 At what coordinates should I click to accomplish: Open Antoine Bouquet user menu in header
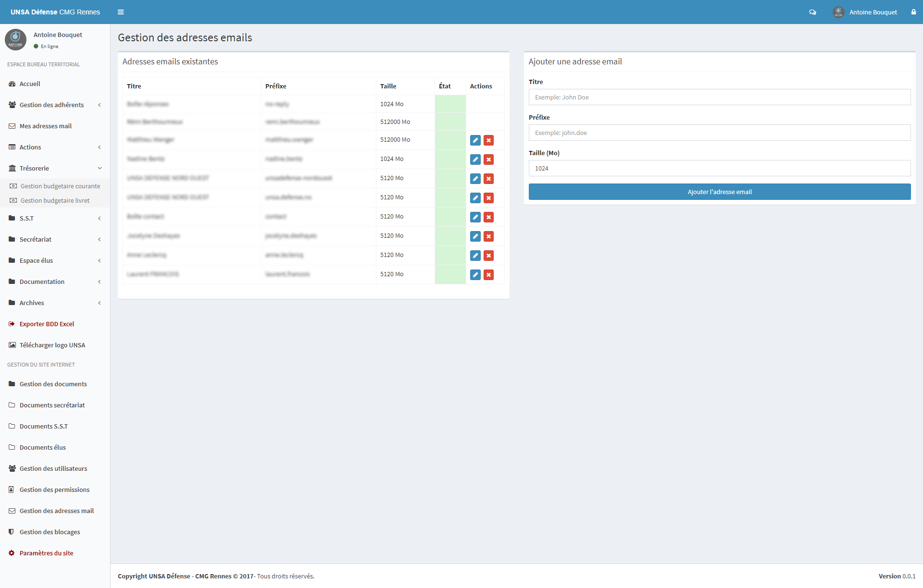tap(865, 12)
